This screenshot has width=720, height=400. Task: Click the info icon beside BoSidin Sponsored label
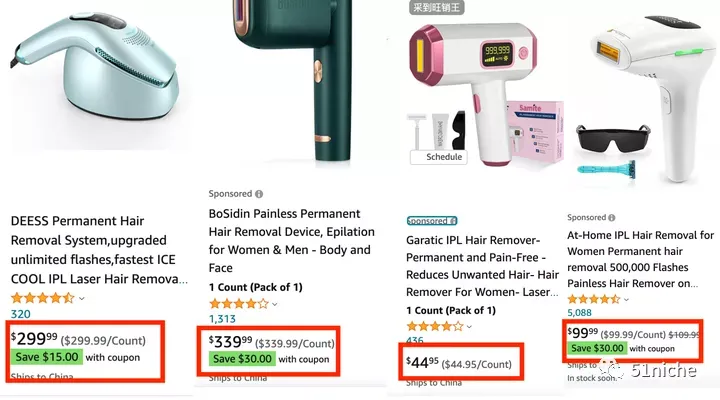259,194
